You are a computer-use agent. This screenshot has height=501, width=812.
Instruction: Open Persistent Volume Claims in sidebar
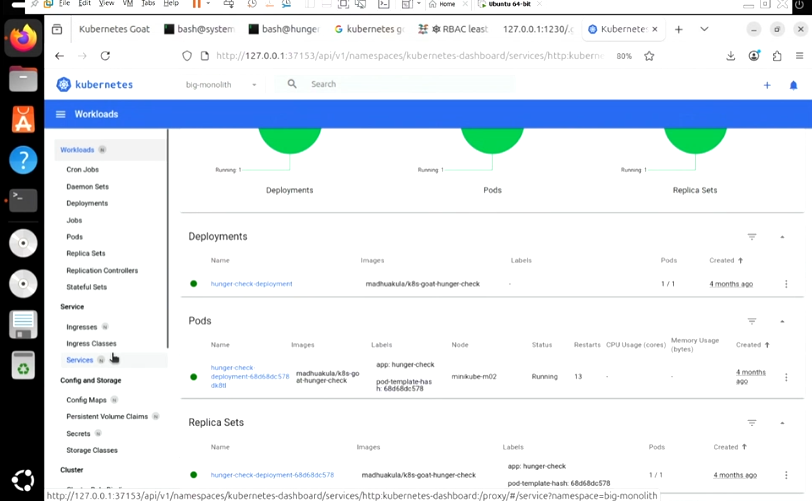[107, 417]
